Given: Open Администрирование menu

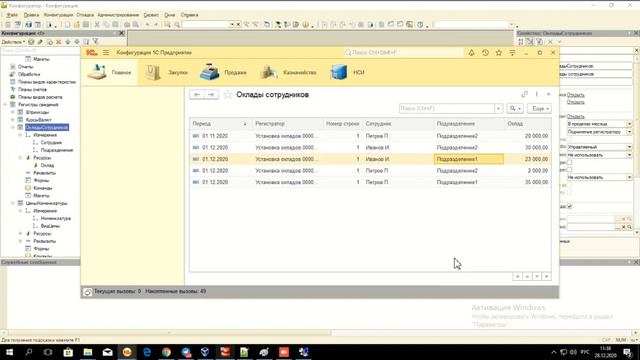Looking at the screenshot, I should pos(118,15).
